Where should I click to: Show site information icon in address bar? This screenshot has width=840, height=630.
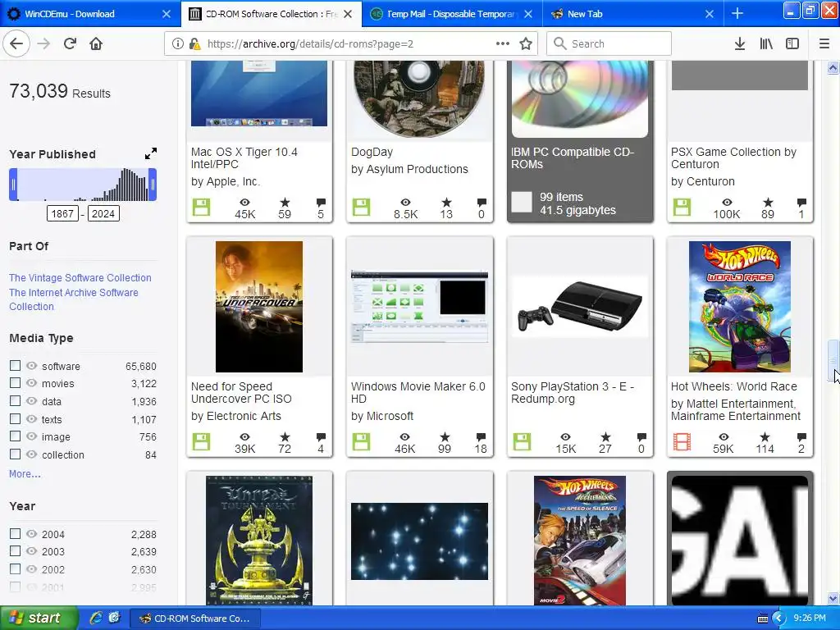178,43
